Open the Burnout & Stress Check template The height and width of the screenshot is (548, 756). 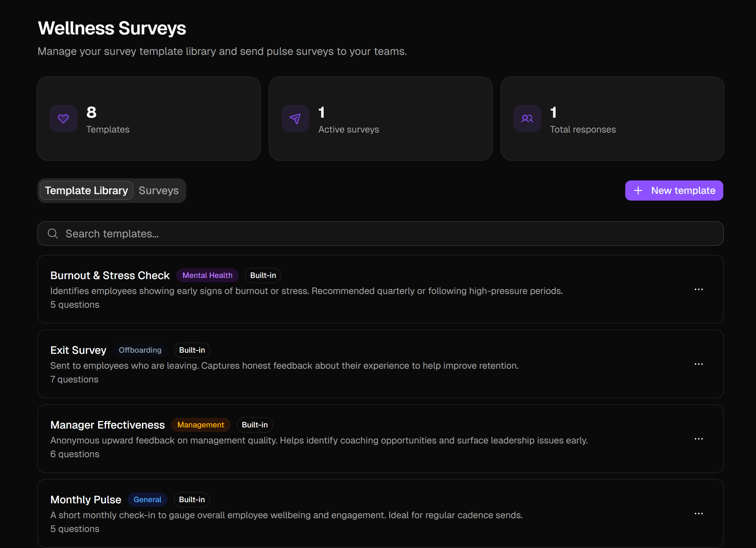[x=110, y=275]
